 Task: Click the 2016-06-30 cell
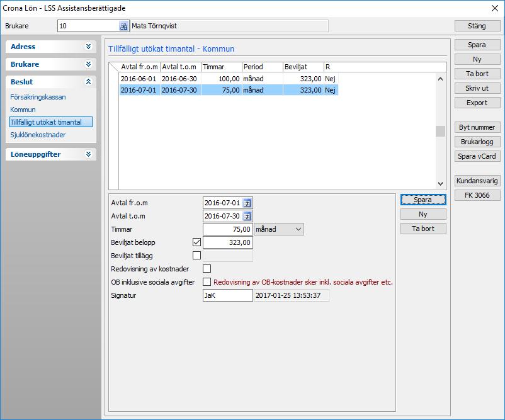(x=181, y=79)
